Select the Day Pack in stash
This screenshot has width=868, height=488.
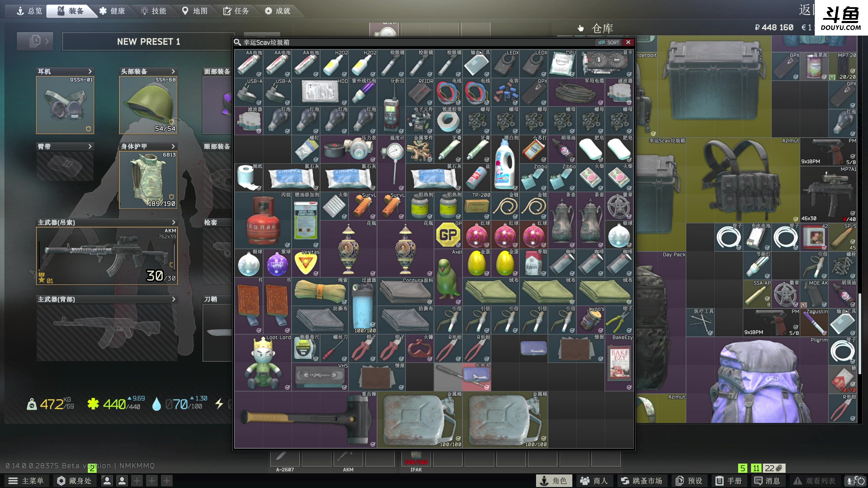(660, 322)
